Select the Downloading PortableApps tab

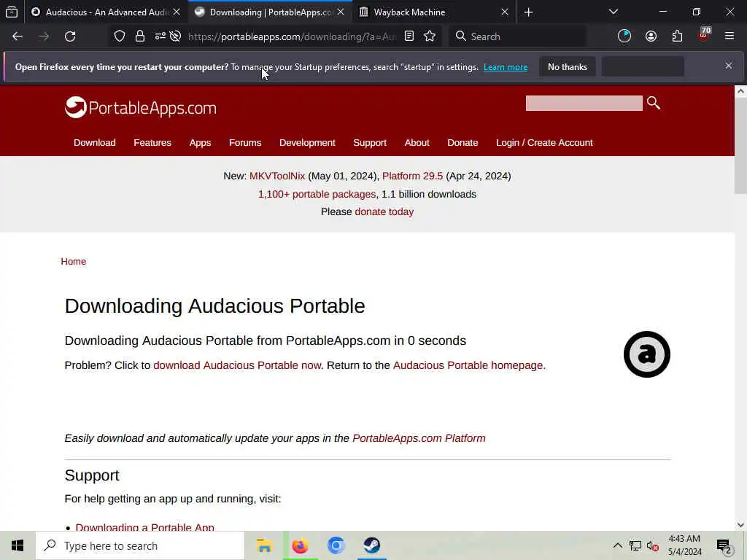pyautogui.click(x=270, y=12)
